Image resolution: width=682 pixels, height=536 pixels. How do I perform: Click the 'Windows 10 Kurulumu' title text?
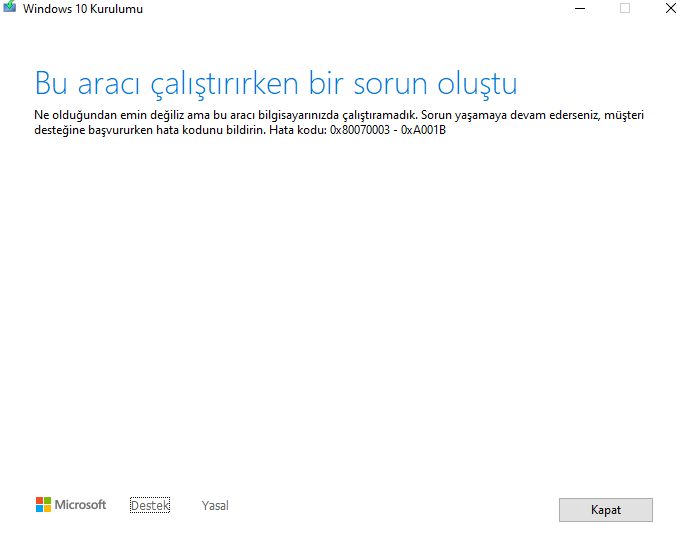[x=83, y=9]
